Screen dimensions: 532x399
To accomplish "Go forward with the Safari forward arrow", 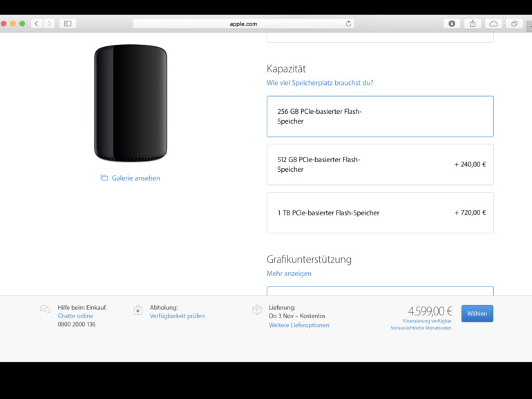I will (x=49, y=23).
